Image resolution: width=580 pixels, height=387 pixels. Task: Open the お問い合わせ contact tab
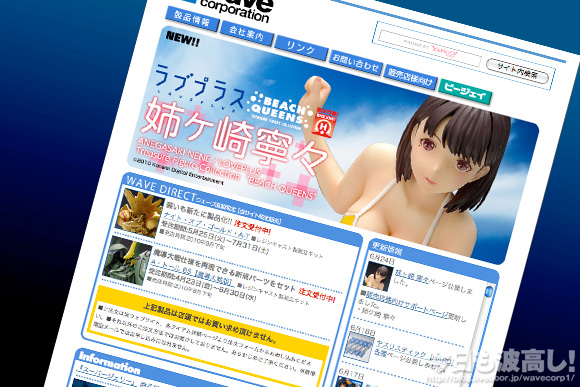(x=355, y=63)
